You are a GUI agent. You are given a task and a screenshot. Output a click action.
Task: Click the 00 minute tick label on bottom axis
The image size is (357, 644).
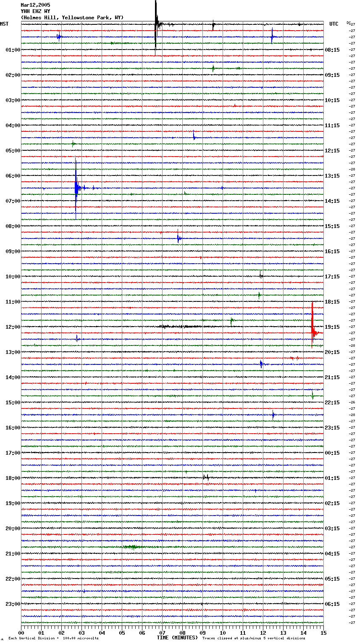[21, 633]
